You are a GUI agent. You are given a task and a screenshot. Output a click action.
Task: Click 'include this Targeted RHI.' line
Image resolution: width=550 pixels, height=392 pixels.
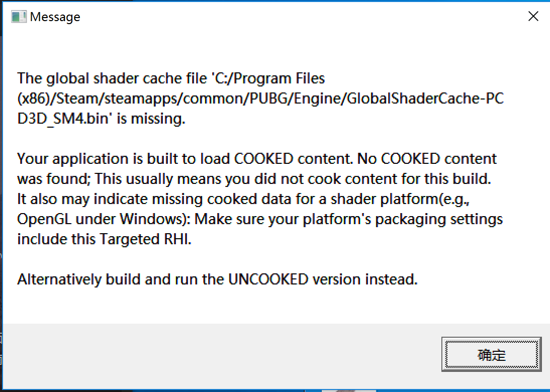click(104, 240)
